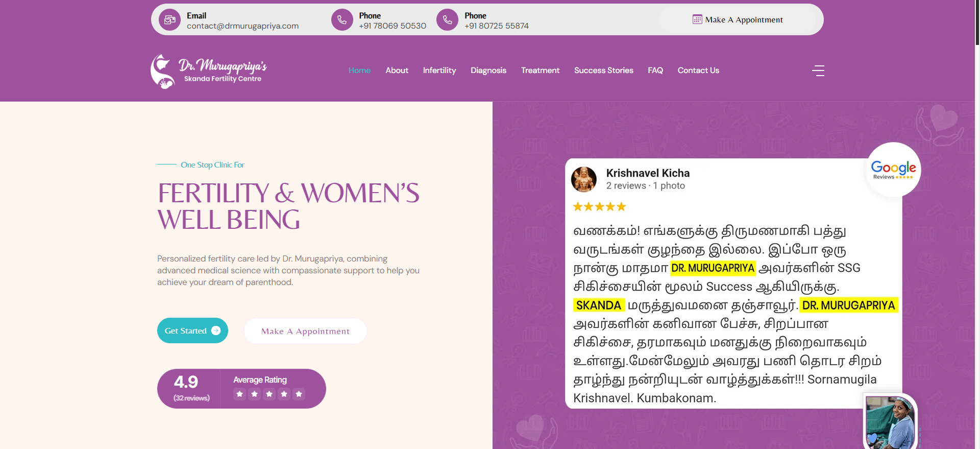Open the Infertility menu

pos(439,70)
